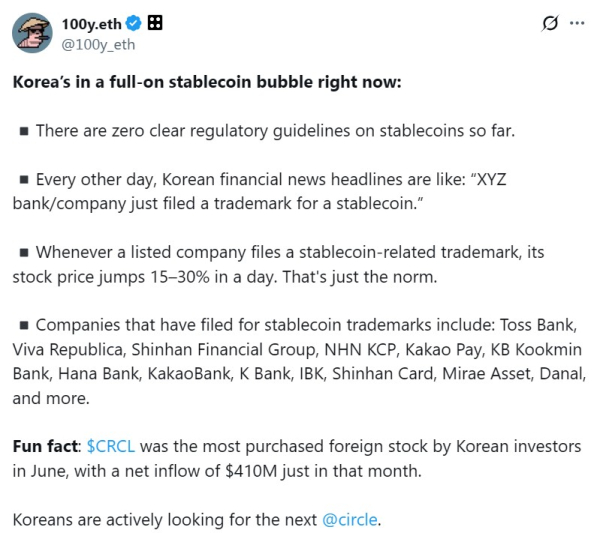
Task: Click the bold stablecoin bubble headline
Action: [x=206, y=81]
